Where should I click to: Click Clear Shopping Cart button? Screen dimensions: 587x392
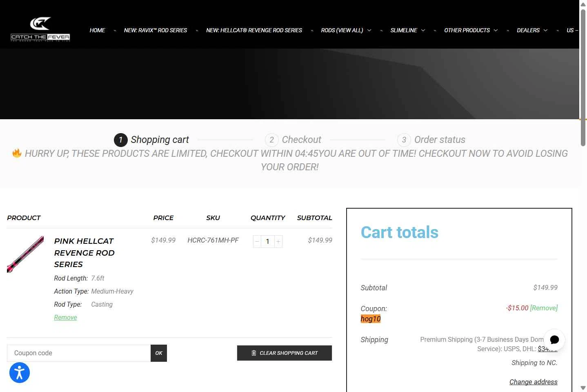[285, 353]
